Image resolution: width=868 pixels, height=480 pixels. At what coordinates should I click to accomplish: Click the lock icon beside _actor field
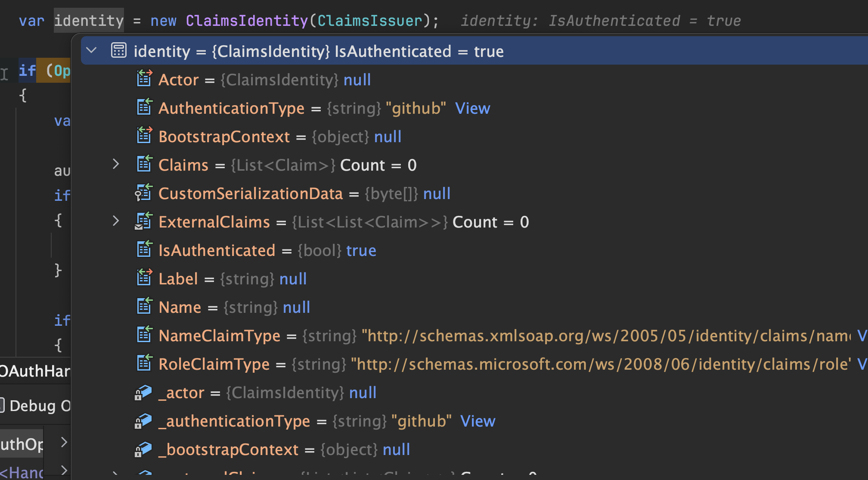(x=144, y=393)
